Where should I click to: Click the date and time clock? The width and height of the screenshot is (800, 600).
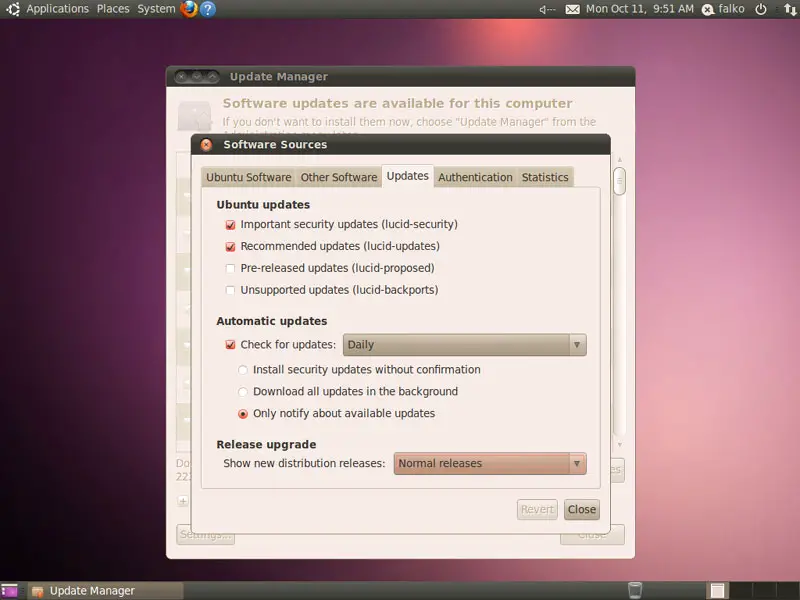pyautogui.click(x=640, y=9)
